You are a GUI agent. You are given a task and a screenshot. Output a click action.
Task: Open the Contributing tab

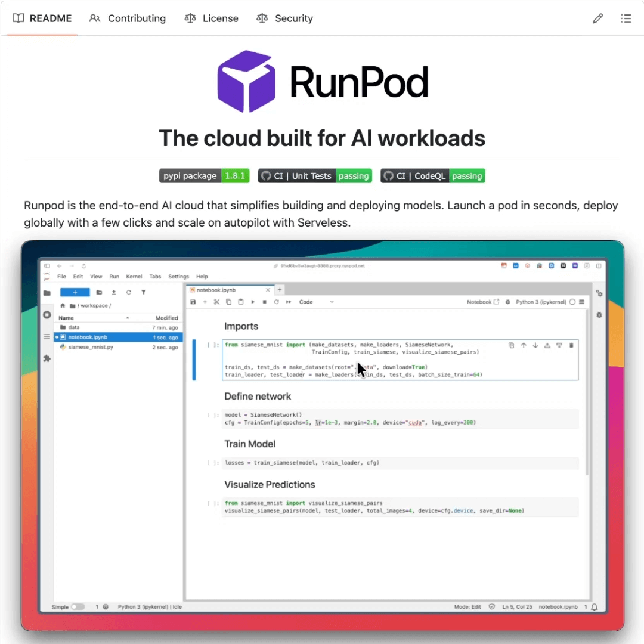128,18
